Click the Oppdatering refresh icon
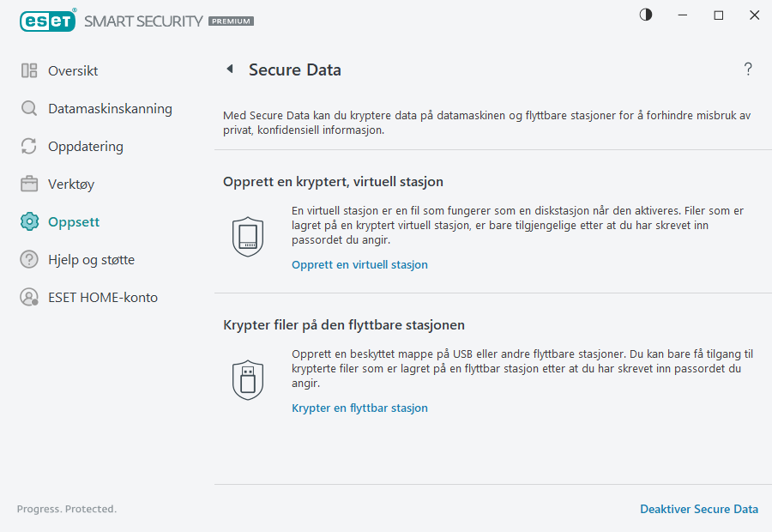This screenshot has height=532, width=772. click(29, 146)
